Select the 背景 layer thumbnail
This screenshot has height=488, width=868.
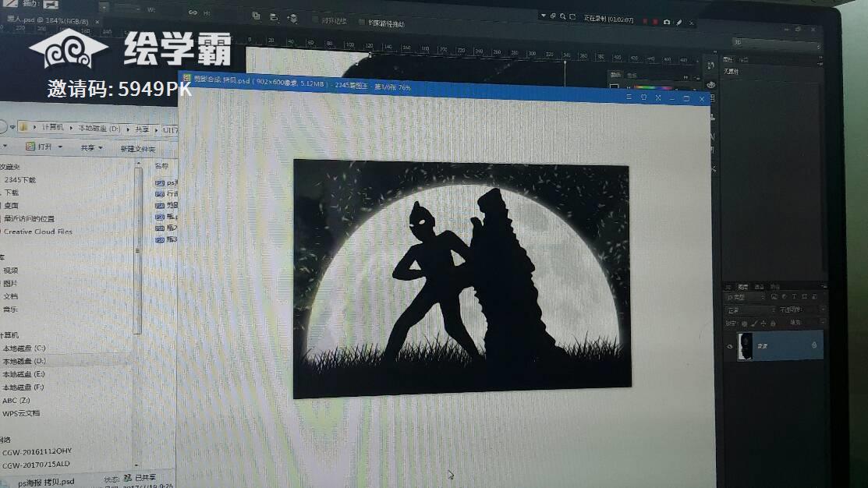(x=745, y=346)
